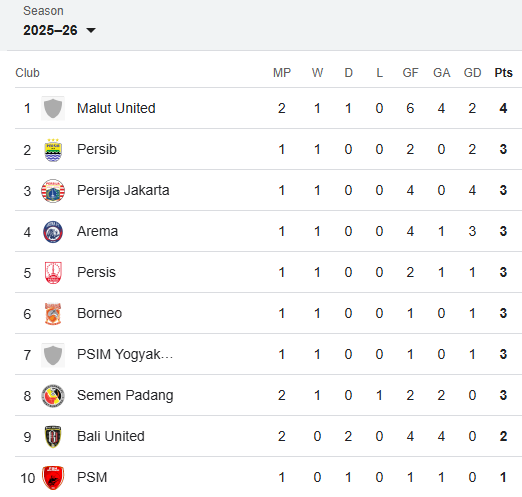522x497 pixels.
Task: Open the Malut United team link
Action: tap(116, 108)
